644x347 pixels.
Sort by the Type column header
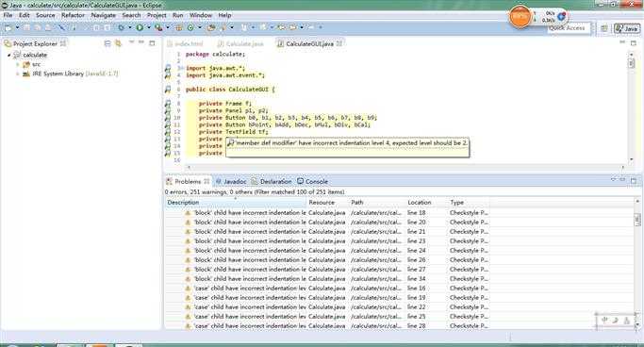[469, 203]
